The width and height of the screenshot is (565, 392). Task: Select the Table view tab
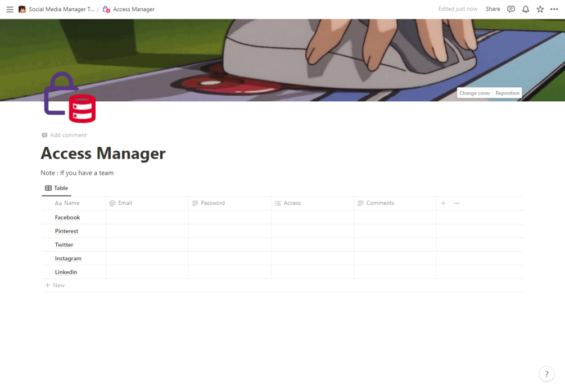(57, 188)
